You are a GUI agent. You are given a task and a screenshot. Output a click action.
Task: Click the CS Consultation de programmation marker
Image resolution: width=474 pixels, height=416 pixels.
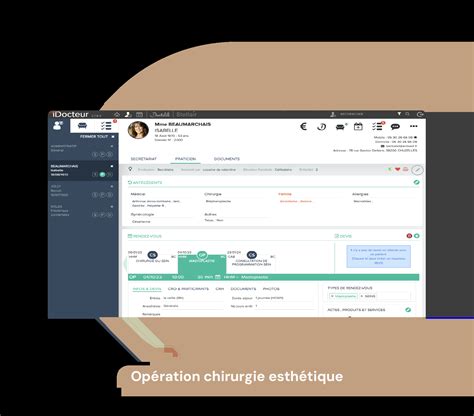click(252, 255)
